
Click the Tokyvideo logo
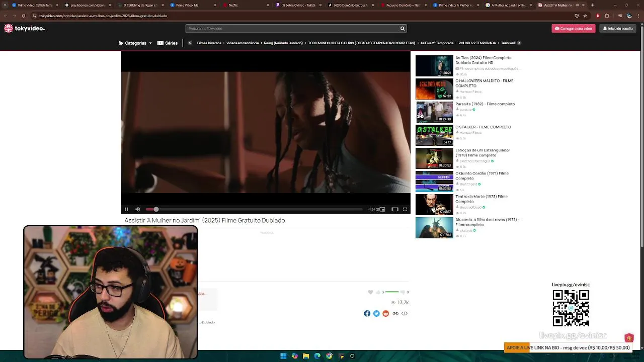[24, 29]
